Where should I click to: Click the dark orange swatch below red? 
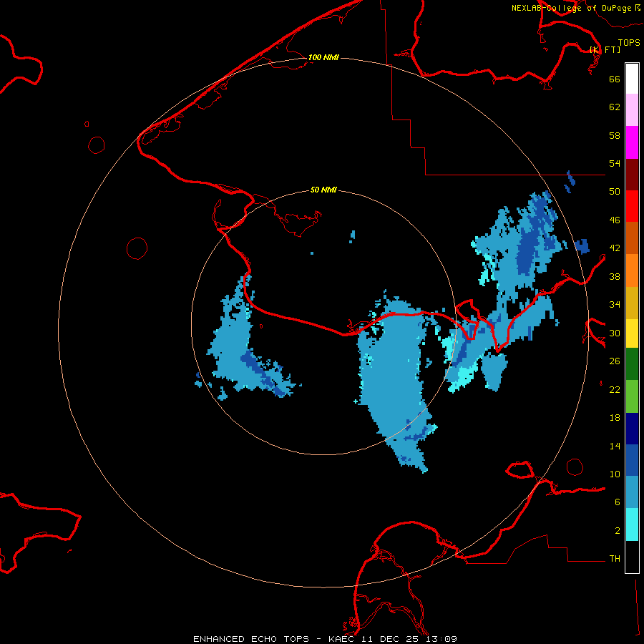pos(632,238)
